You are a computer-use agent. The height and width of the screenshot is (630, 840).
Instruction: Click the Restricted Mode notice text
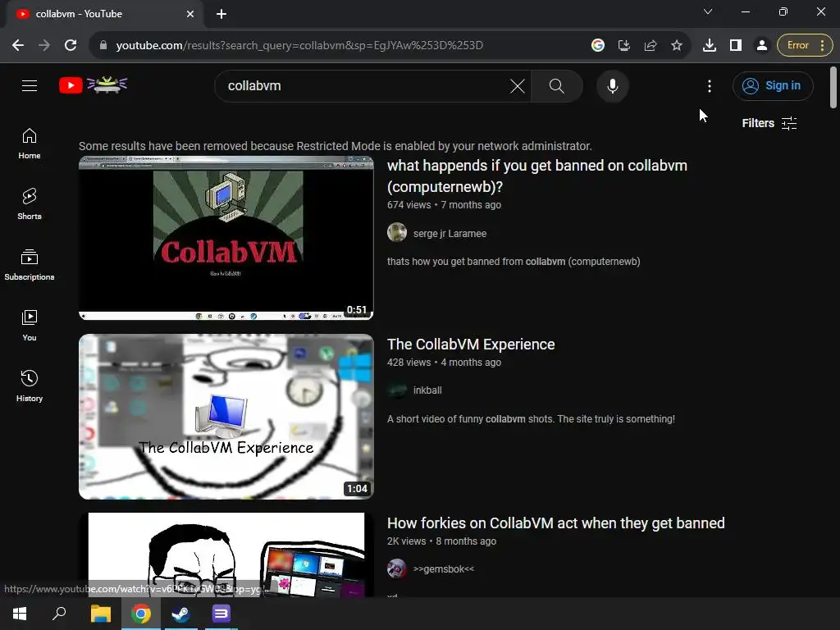[336, 146]
